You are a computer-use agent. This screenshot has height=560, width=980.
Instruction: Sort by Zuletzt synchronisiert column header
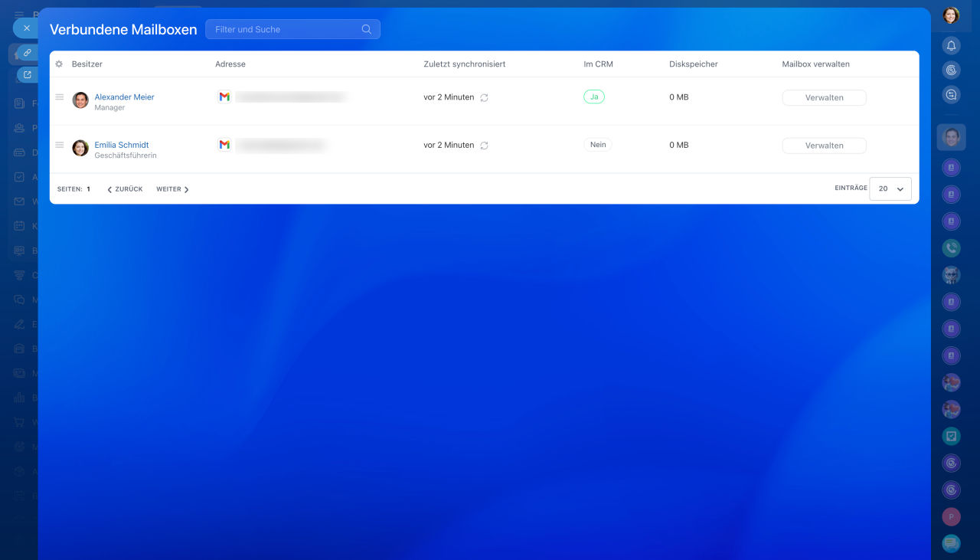click(464, 64)
